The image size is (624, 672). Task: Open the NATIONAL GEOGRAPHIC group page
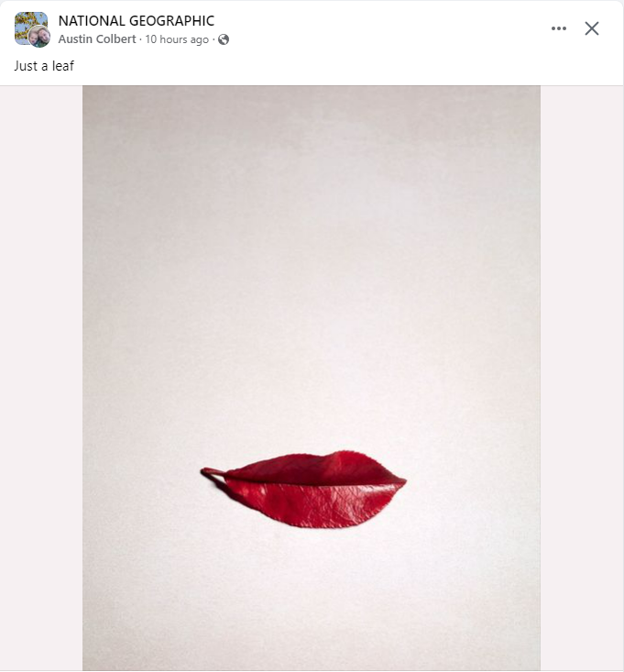(x=136, y=21)
